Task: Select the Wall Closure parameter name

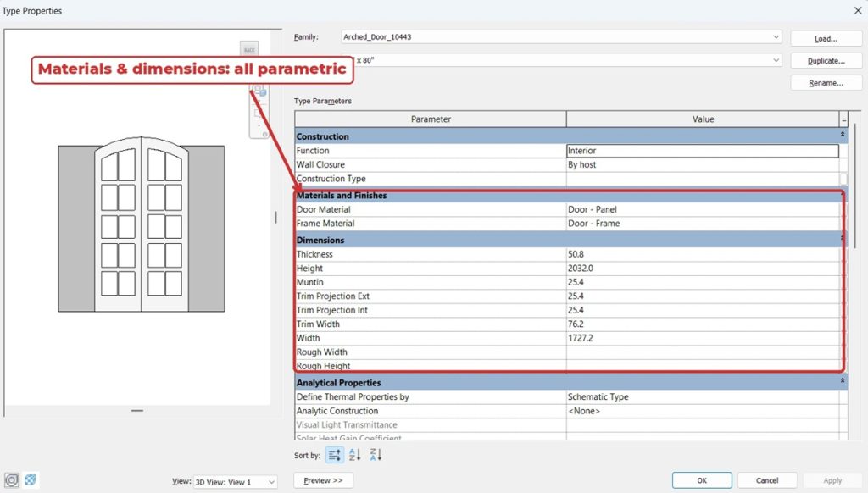Action: (x=320, y=164)
